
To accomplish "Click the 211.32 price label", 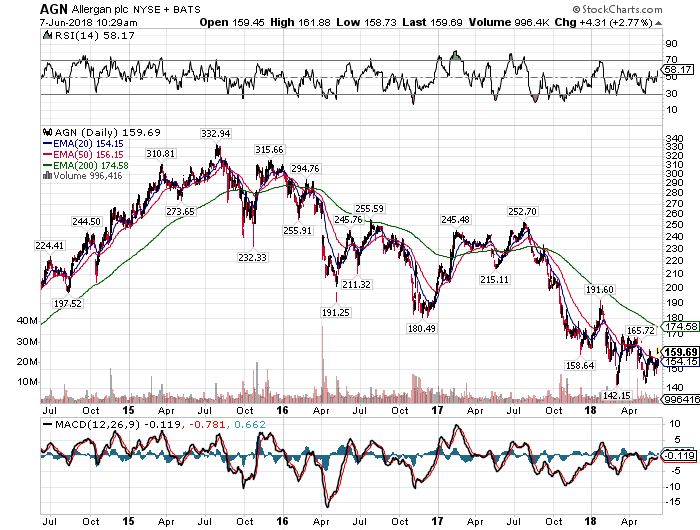I will (356, 284).
